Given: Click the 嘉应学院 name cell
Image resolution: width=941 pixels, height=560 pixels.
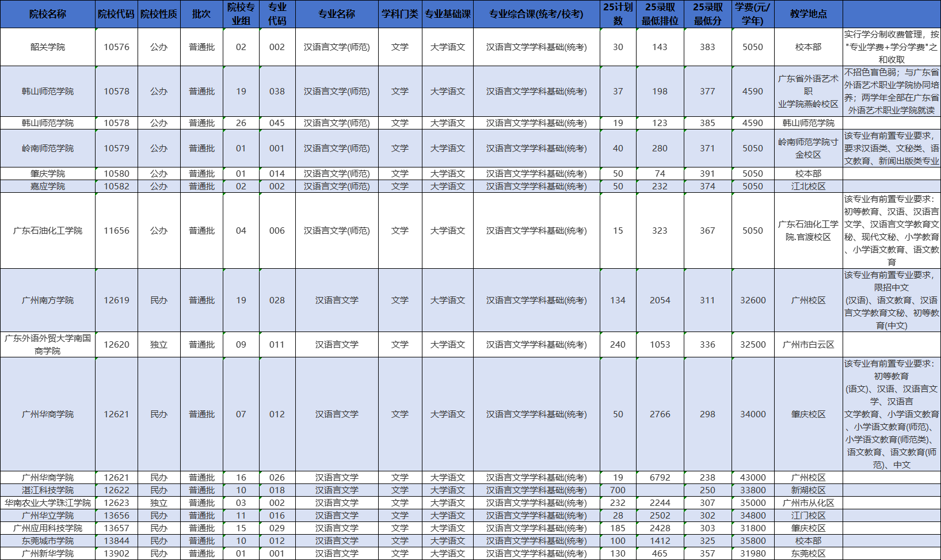Looking at the screenshot, I should pyautogui.click(x=48, y=186).
